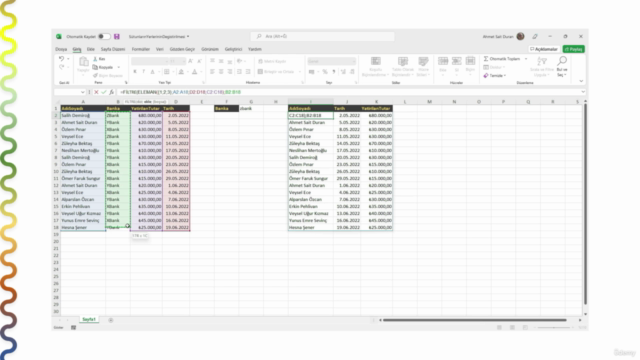640x360 pixels.
Task: Click the Birleştir ve Ortala button
Action: [x=276, y=72]
